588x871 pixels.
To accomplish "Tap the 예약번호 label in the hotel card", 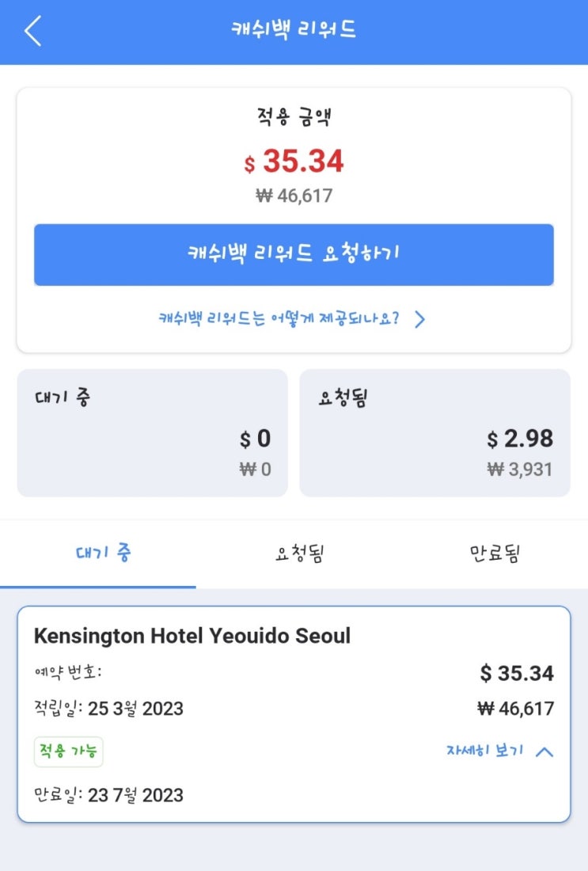I will tap(68, 673).
